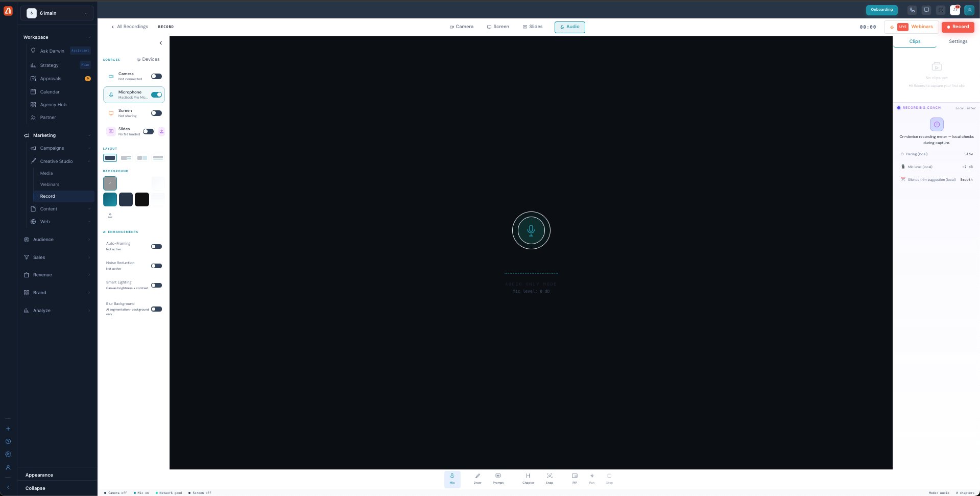
Task: Click the large microphone icon on the canvas
Action: [x=531, y=230]
